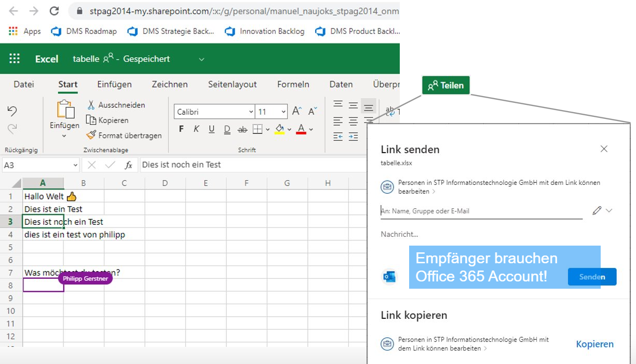Switch to the Start ribbon tab
This screenshot has height=364, width=636.
pyautogui.click(x=68, y=84)
